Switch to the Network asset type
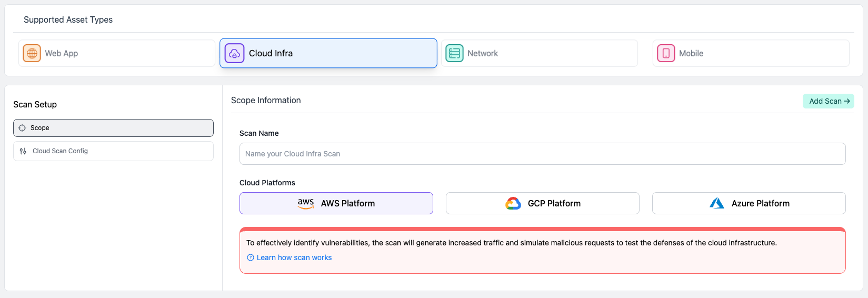 (539, 53)
